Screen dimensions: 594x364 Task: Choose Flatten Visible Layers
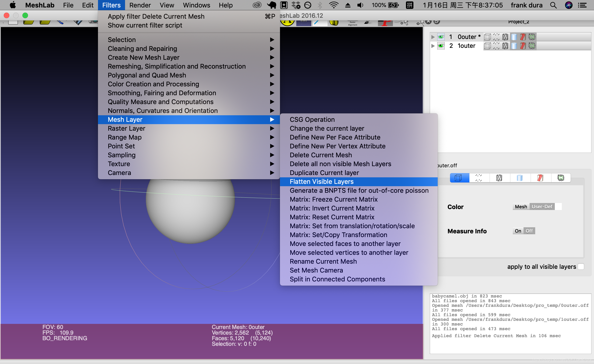[x=321, y=182]
